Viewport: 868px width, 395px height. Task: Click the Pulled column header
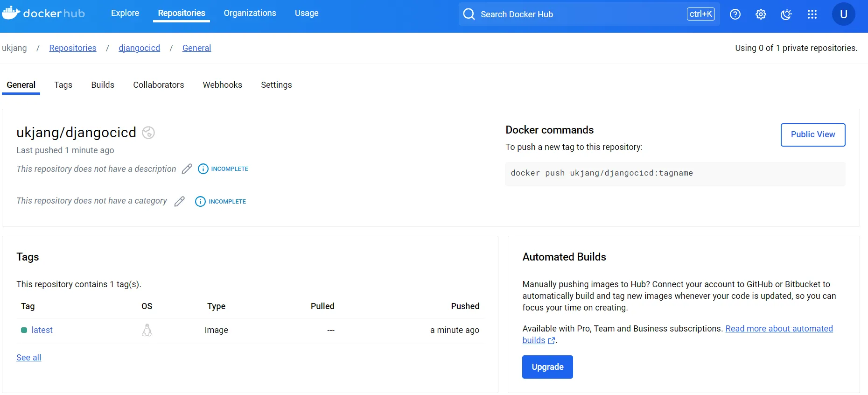coord(322,306)
